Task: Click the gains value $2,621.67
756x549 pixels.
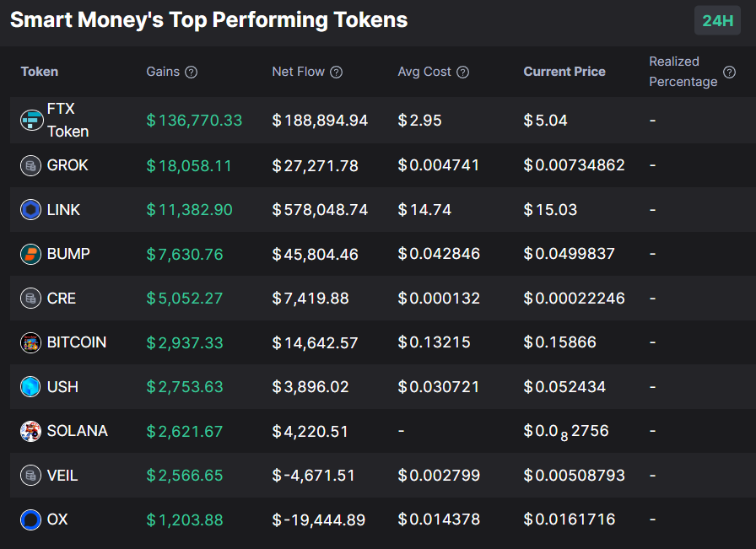Action: tap(185, 431)
